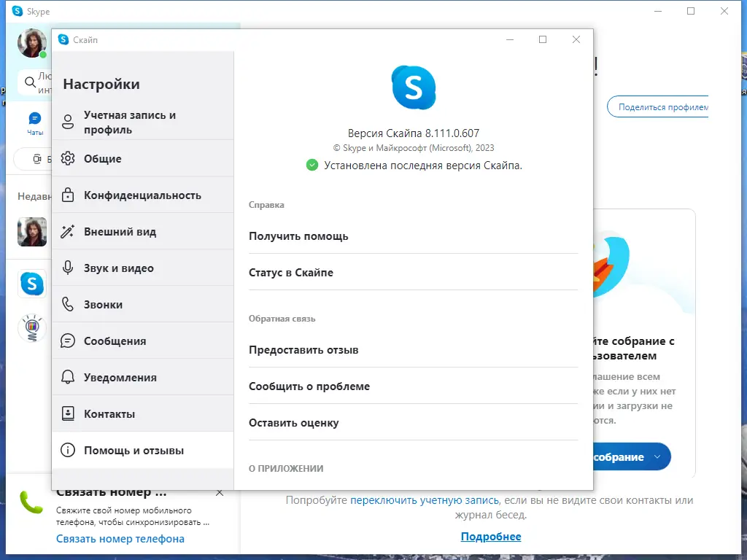
Task: Click the Skype and Microsoft copyright text
Action: click(x=414, y=147)
